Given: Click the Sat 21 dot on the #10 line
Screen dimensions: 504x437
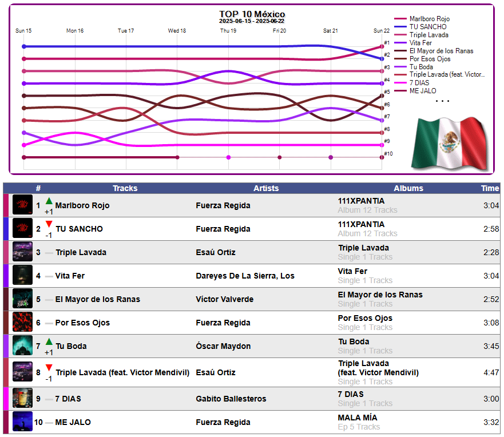Looking at the screenshot, I should (x=331, y=157).
